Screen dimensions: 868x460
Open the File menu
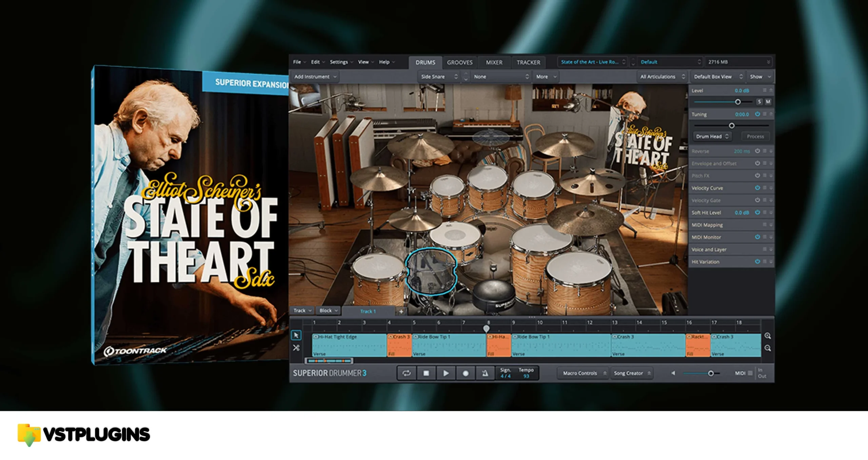(x=299, y=62)
